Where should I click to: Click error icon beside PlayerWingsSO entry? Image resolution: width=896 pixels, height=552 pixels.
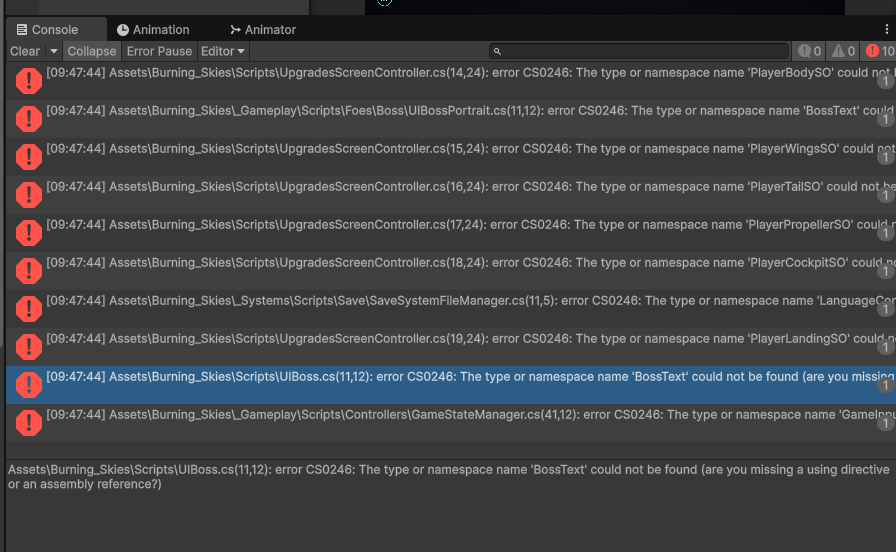(x=29, y=157)
